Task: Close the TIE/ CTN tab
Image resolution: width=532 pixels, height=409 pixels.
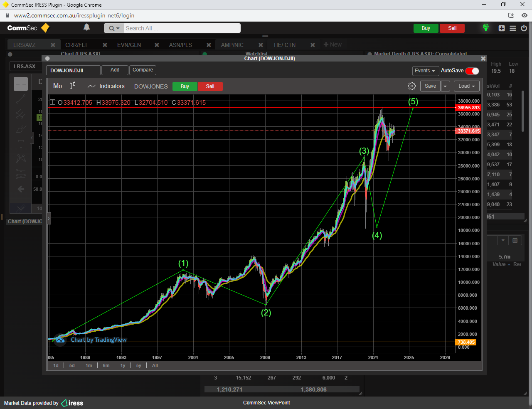Action: click(x=313, y=45)
